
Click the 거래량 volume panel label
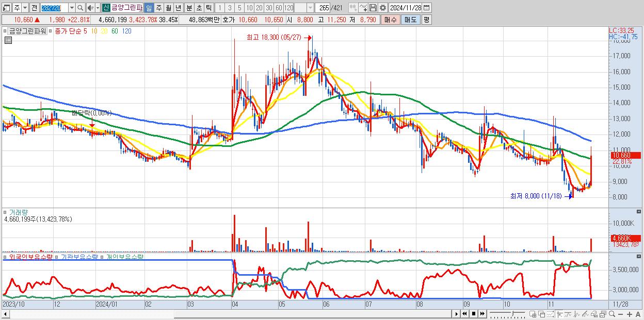tap(18, 212)
